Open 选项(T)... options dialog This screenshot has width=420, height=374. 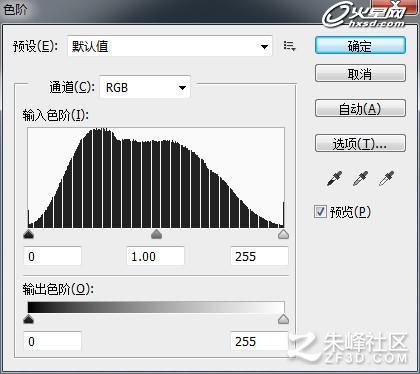[360, 144]
